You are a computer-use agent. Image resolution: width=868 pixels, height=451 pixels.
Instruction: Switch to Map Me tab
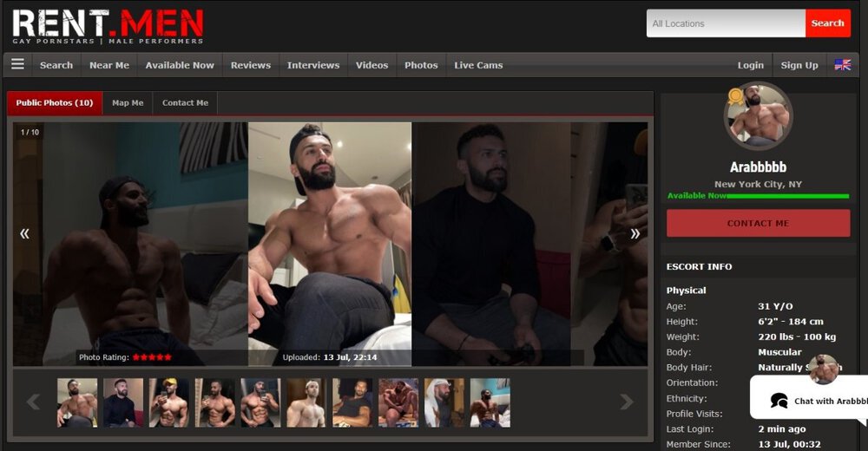point(128,103)
